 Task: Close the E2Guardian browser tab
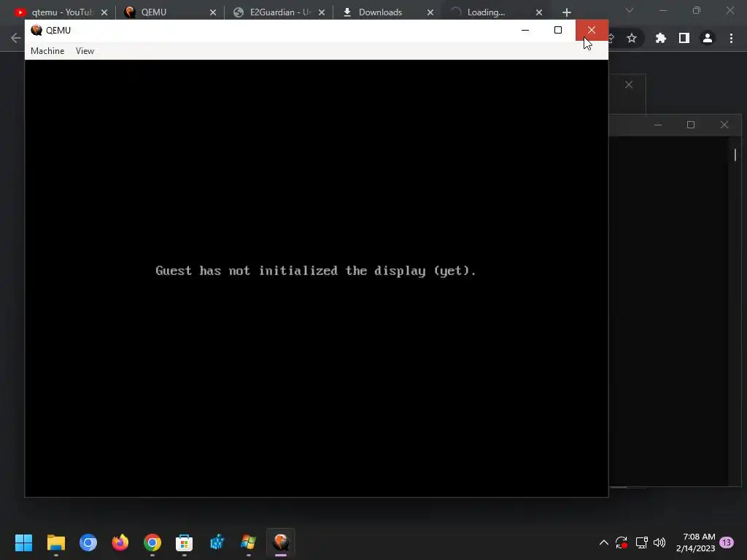[x=322, y=12]
